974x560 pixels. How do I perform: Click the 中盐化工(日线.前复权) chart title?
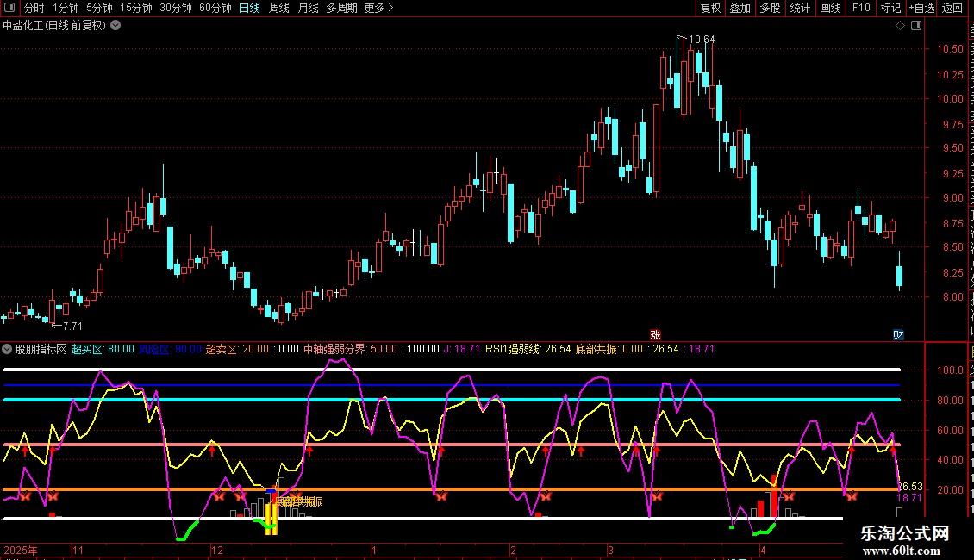pos(54,26)
